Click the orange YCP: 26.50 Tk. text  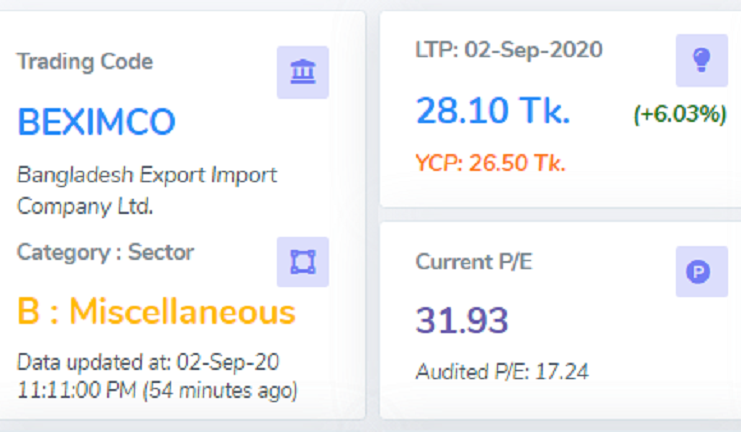(490, 163)
